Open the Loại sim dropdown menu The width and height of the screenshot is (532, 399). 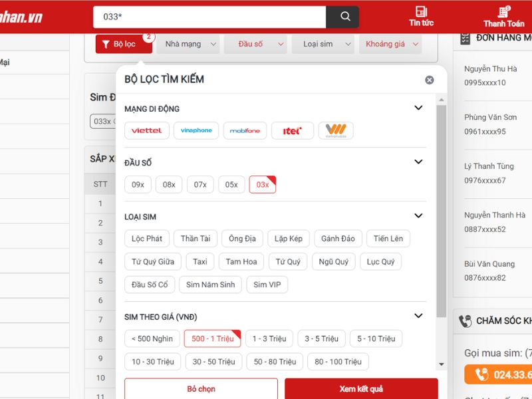(x=323, y=44)
